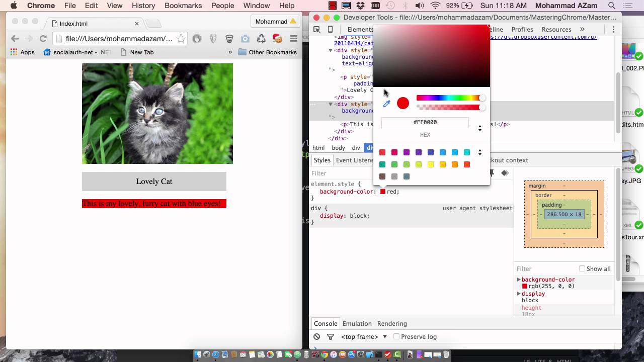This screenshot has width=644, height=362.
Task: Select the Styles sidebar tab
Action: click(322, 160)
